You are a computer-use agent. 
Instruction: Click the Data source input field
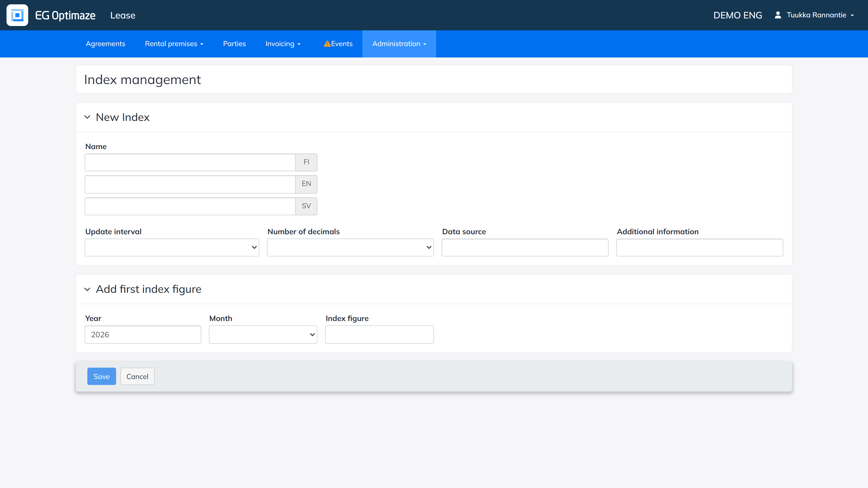click(x=525, y=248)
